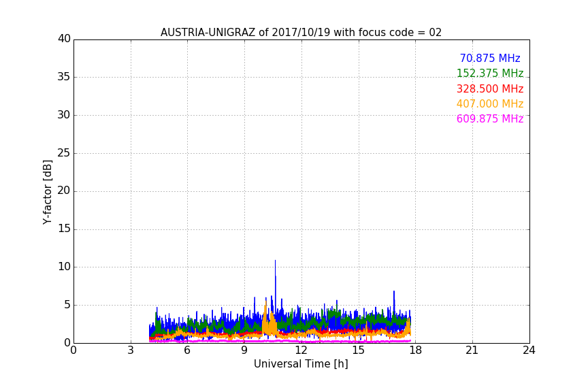Click the y-axis tick value 25

pos(64,152)
